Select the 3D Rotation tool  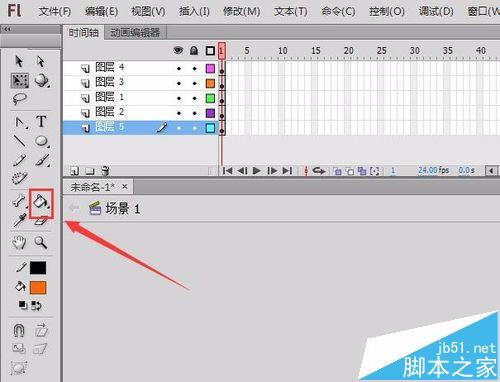point(42,81)
